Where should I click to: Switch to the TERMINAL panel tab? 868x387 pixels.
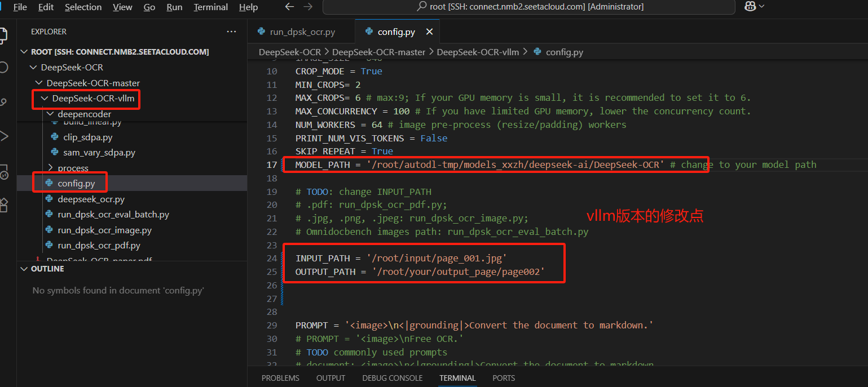coord(457,378)
